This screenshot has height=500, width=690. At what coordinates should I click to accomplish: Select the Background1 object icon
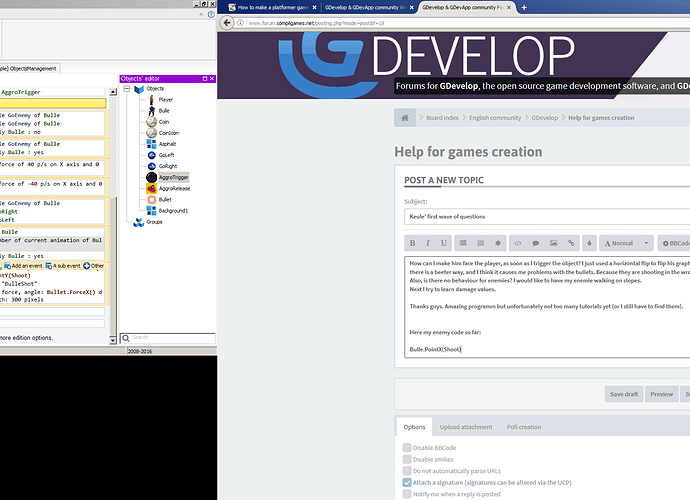click(x=151, y=210)
